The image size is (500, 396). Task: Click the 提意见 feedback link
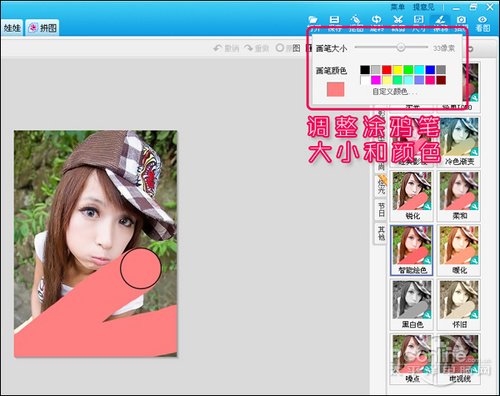tap(424, 7)
